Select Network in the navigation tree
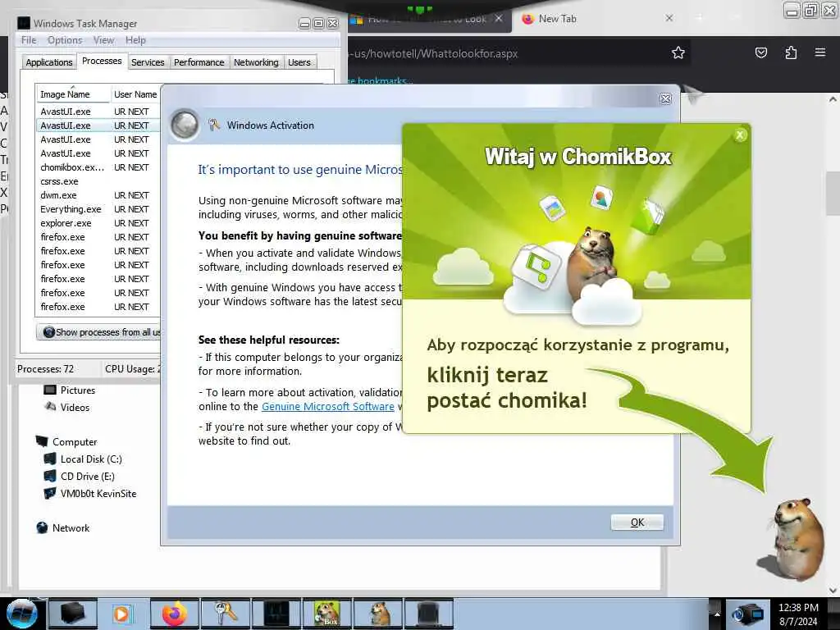This screenshot has width=840, height=630. (63, 527)
